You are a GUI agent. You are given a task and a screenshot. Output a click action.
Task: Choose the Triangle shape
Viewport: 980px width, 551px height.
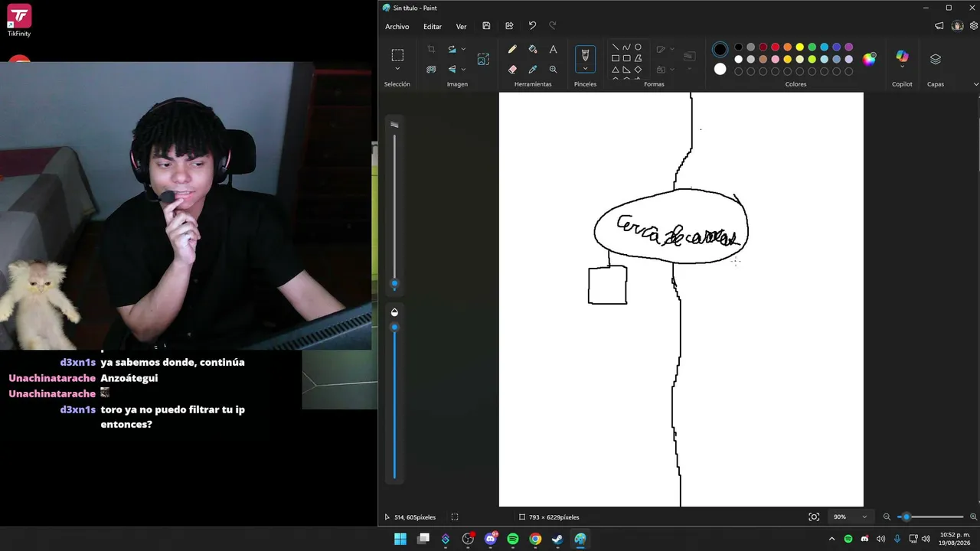pos(616,70)
